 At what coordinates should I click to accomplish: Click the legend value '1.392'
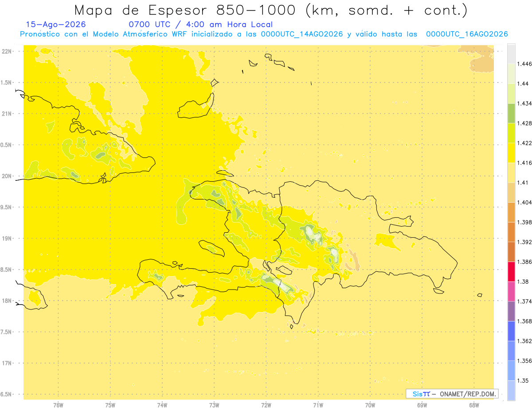click(524, 242)
